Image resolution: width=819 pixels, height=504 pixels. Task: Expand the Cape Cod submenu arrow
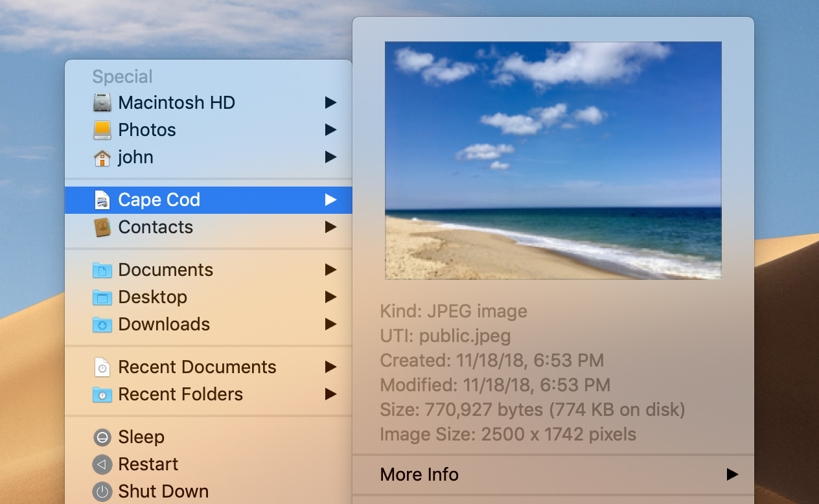[x=331, y=200]
